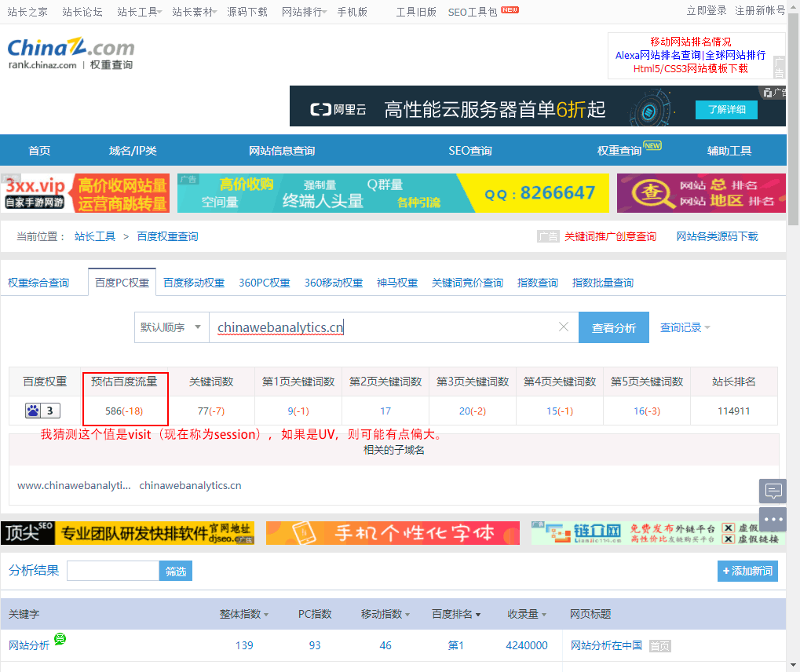Viewport: 800px width, 672px height.
Task: Click the three-dots more icon on right
Action: click(773, 520)
